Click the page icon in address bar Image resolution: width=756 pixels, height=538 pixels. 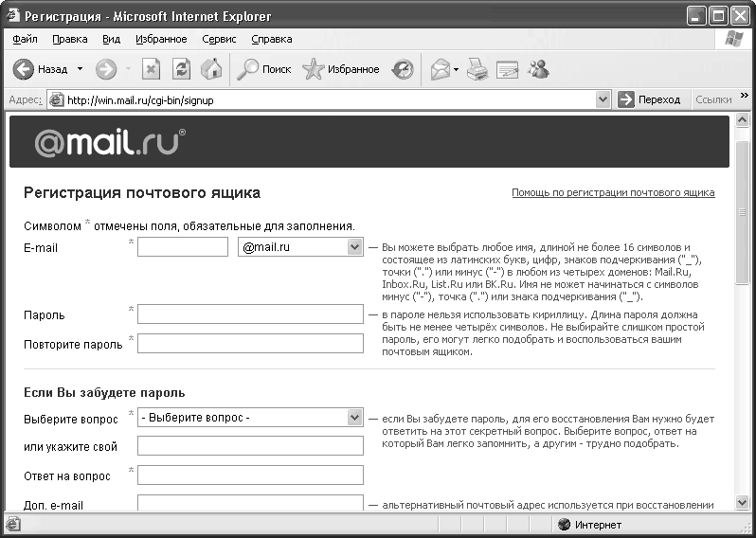point(57,100)
